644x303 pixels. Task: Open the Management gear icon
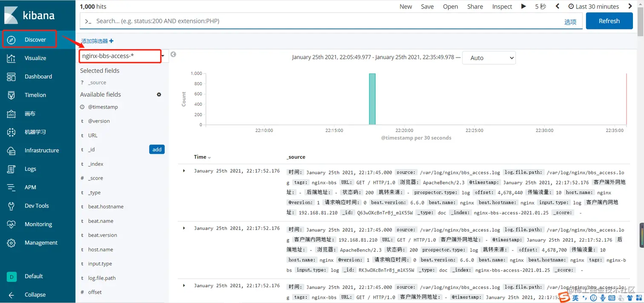(11, 243)
